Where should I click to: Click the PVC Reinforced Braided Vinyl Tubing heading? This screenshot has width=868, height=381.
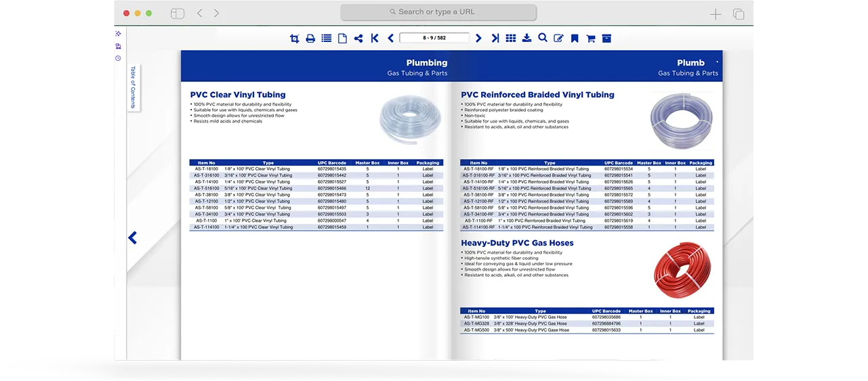[537, 95]
